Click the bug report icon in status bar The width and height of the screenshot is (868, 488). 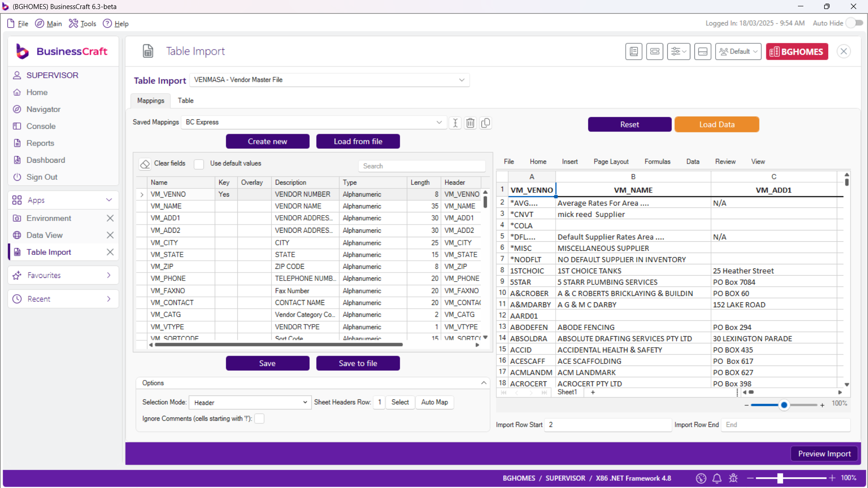733,478
